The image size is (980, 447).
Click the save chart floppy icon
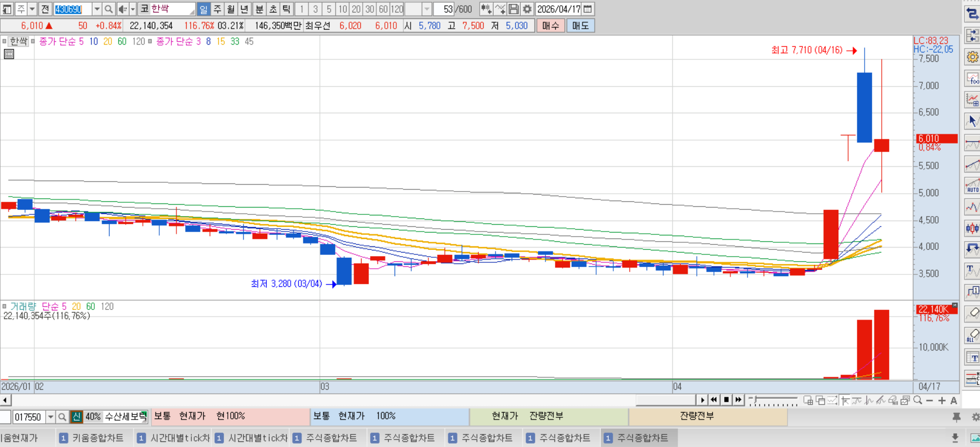pos(513,9)
